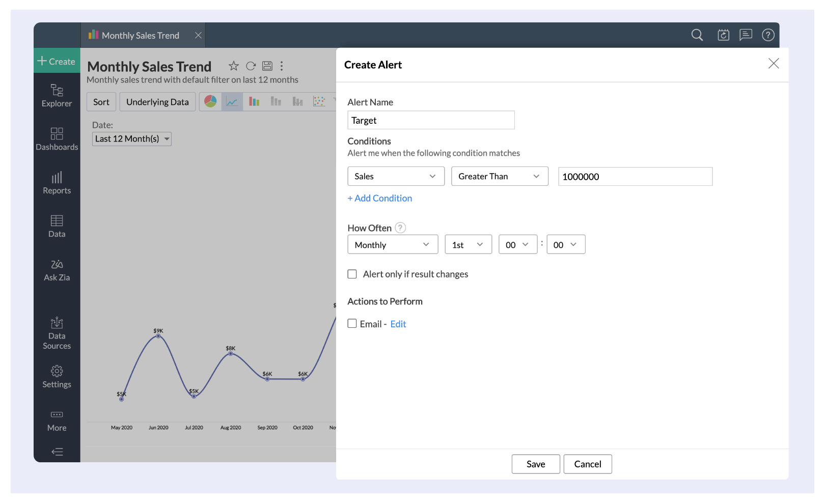
Task: Open Explorer in the sidebar
Action: click(57, 96)
